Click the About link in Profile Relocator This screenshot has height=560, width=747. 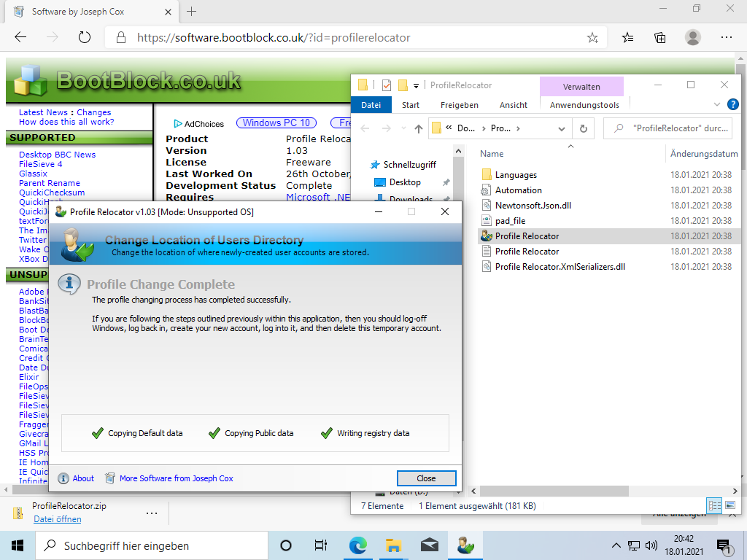tap(83, 478)
